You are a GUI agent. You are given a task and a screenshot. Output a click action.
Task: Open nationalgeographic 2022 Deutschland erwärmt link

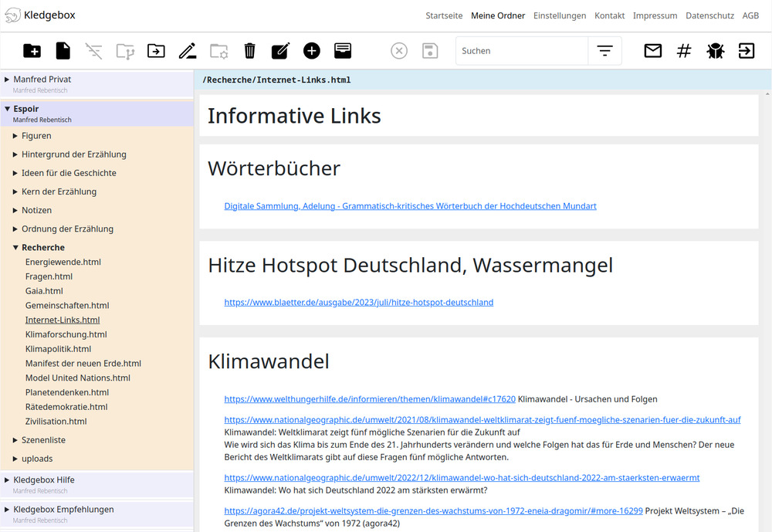pyautogui.click(x=462, y=478)
